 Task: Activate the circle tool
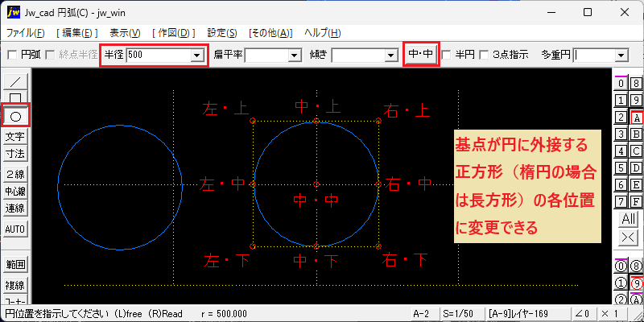coord(15,117)
